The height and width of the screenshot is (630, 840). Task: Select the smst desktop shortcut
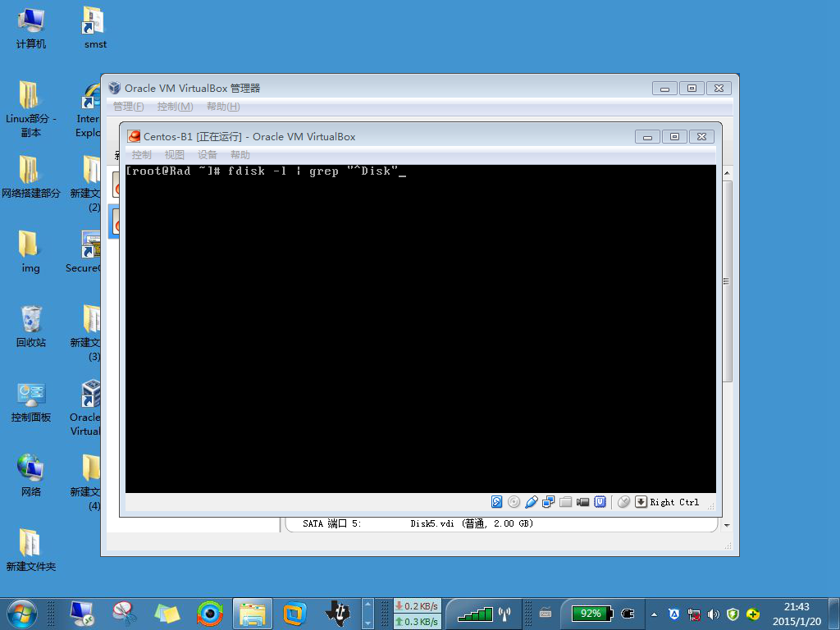click(x=95, y=29)
